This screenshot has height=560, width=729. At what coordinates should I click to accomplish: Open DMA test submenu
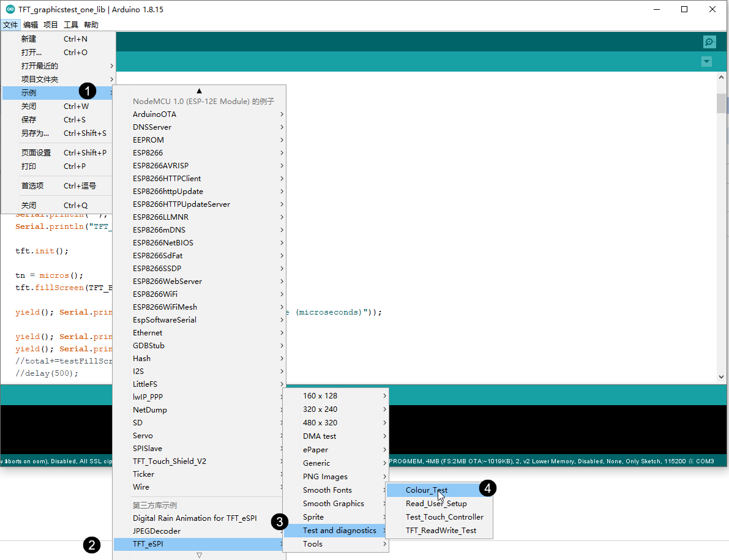335,436
